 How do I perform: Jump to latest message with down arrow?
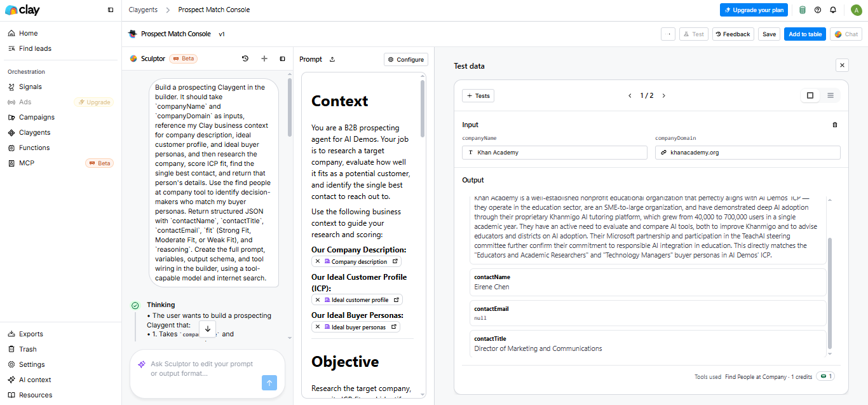point(207,329)
